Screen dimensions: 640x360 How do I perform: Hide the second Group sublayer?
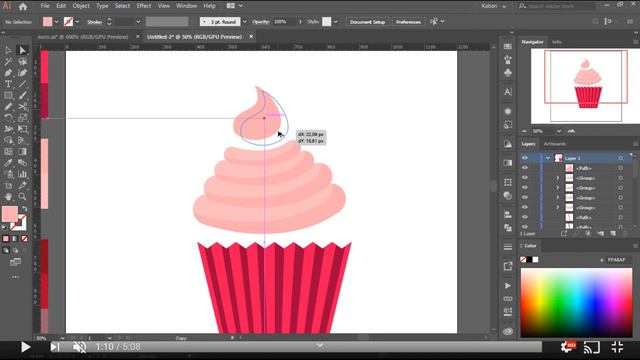(525, 188)
